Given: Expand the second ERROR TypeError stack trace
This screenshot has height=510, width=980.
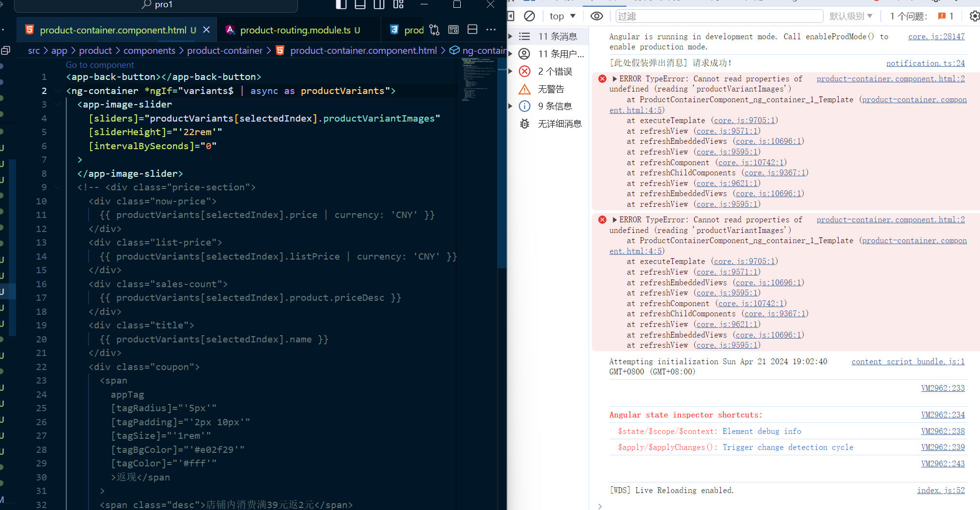Looking at the screenshot, I should tap(615, 219).
